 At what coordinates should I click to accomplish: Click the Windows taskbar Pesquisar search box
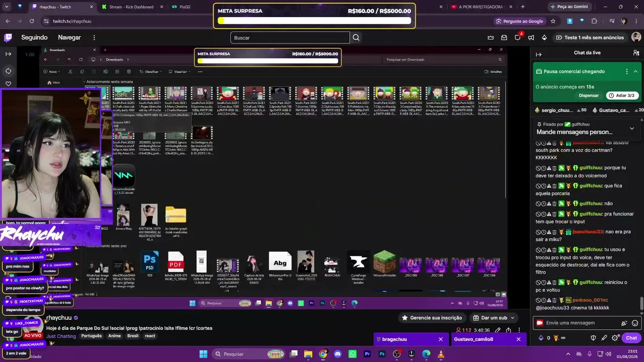(249, 354)
